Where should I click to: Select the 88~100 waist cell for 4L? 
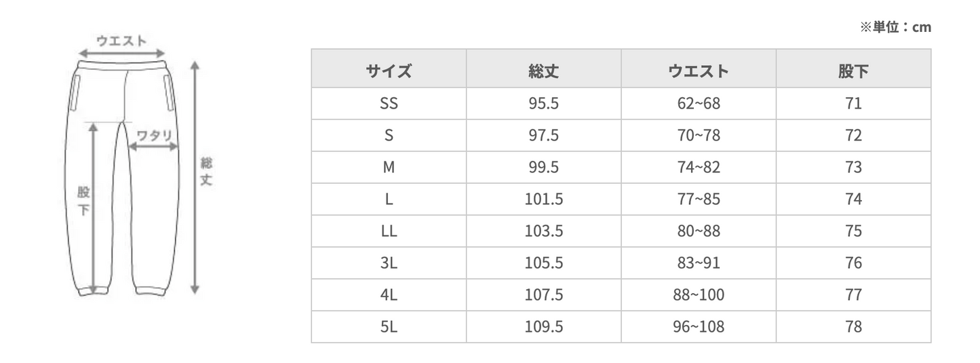coord(698,295)
